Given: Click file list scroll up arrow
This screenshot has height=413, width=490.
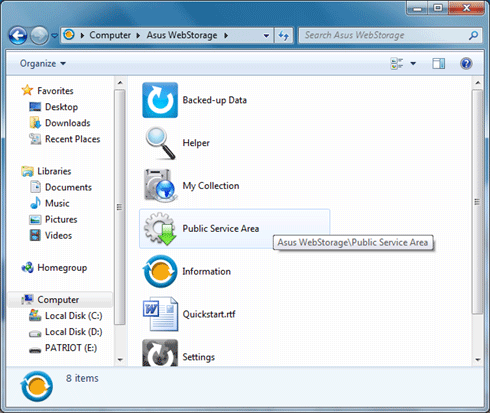Looking at the screenshot, I should tap(478, 83).
